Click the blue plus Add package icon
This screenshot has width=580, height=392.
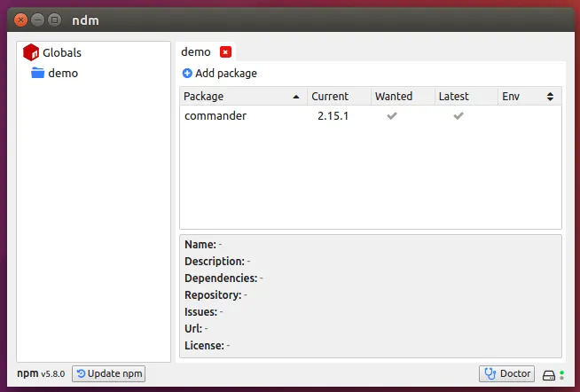(187, 74)
